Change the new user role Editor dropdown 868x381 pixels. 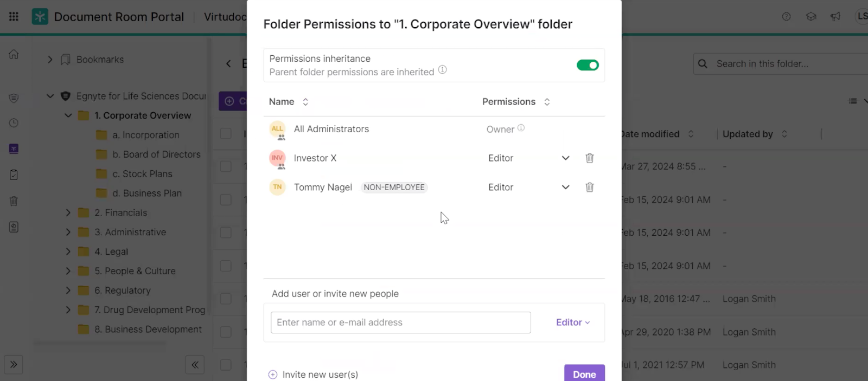(x=573, y=322)
